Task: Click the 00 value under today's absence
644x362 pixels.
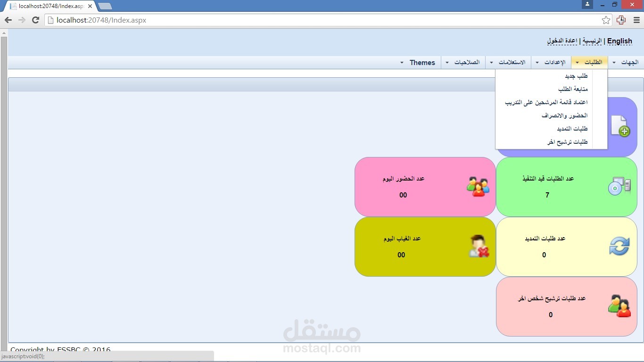Action: tap(401, 255)
